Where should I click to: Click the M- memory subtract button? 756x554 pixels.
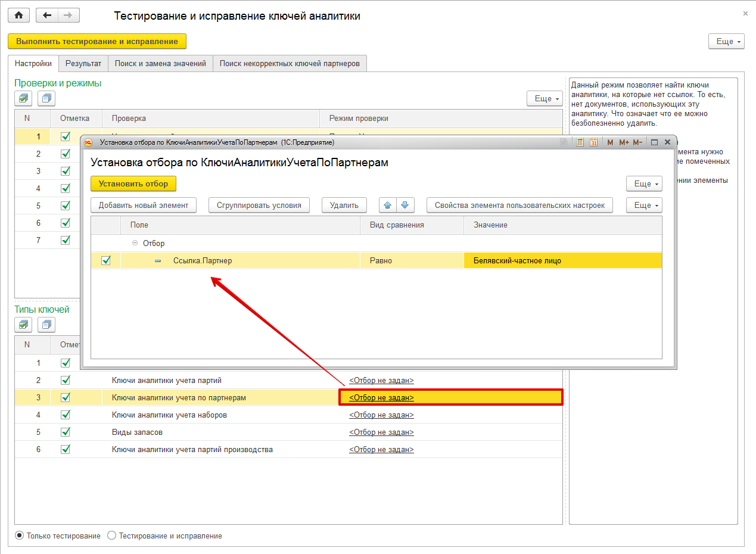coord(637,142)
